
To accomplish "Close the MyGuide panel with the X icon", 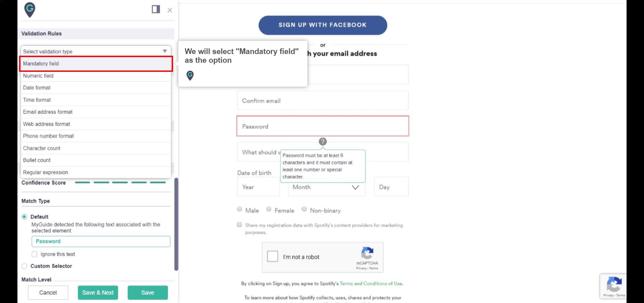I will click(x=170, y=10).
